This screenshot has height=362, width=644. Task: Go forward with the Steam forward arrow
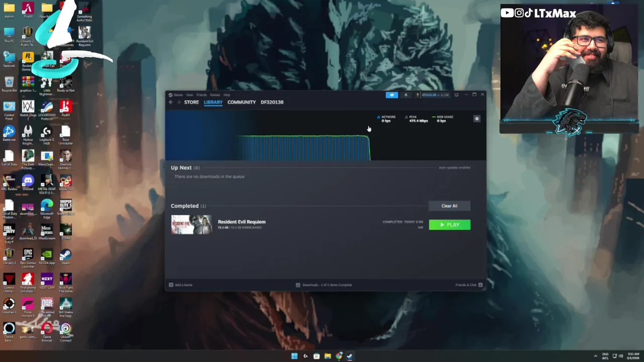point(178,102)
